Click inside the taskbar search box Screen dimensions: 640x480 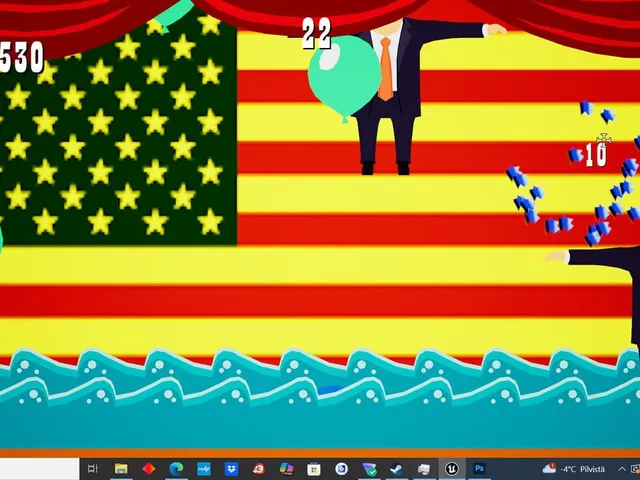point(39,469)
